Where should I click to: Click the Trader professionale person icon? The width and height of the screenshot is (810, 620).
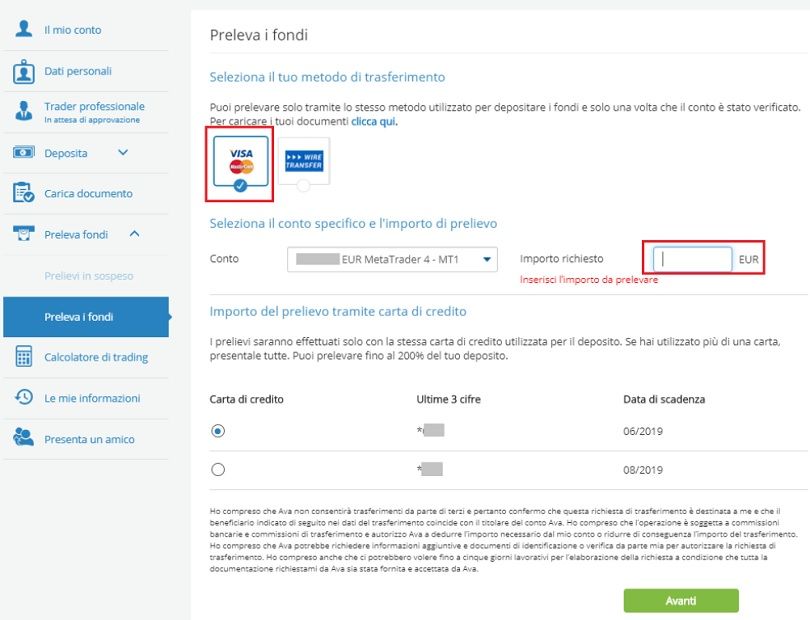[24, 111]
